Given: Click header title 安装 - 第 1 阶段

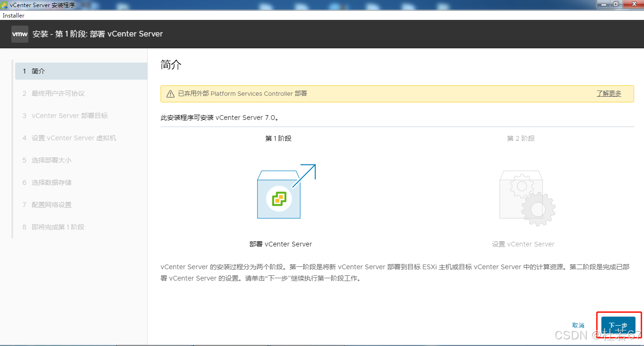Looking at the screenshot, I should [98, 34].
